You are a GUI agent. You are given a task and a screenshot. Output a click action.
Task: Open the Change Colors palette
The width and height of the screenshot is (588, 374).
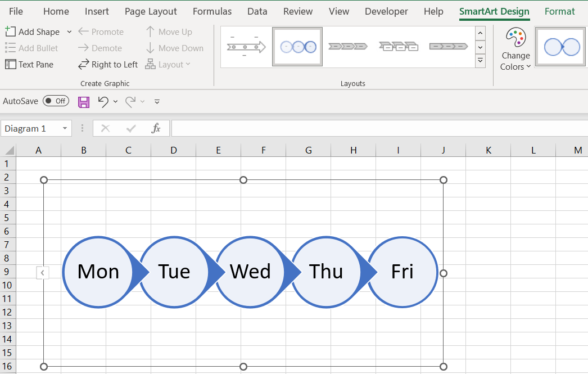(x=515, y=48)
